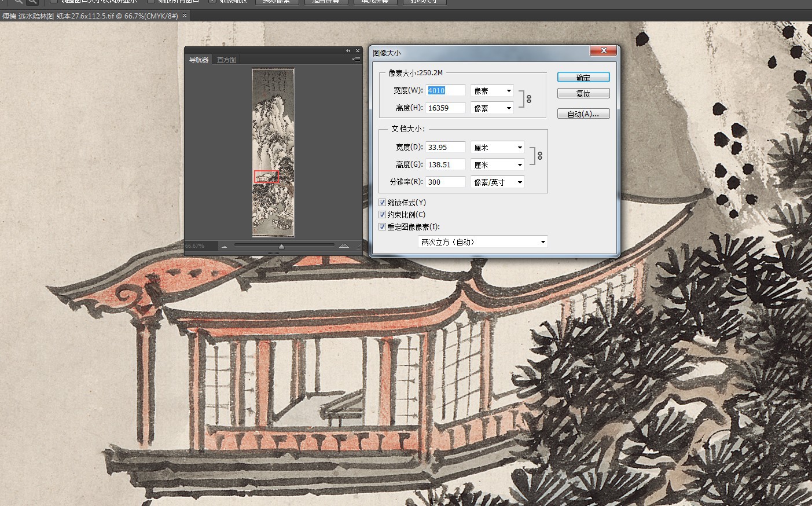Toggle the 约束比例(C) checkbox

(382, 215)
